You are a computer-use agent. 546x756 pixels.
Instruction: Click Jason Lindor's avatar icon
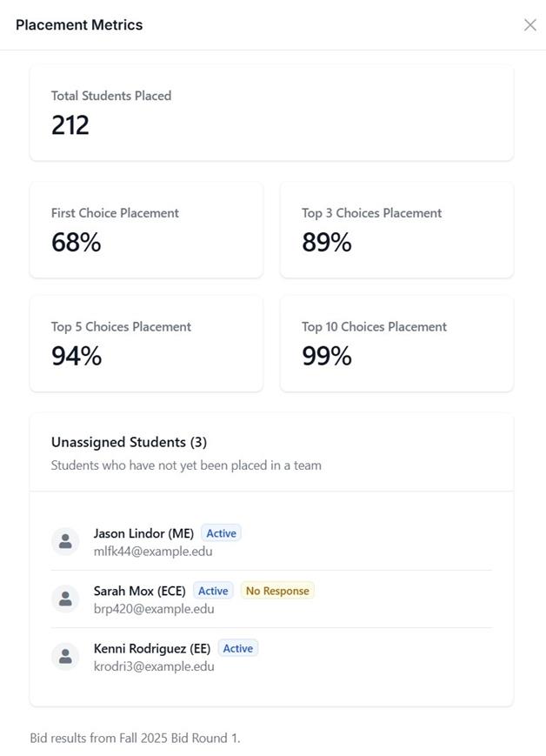coord(65,541)
